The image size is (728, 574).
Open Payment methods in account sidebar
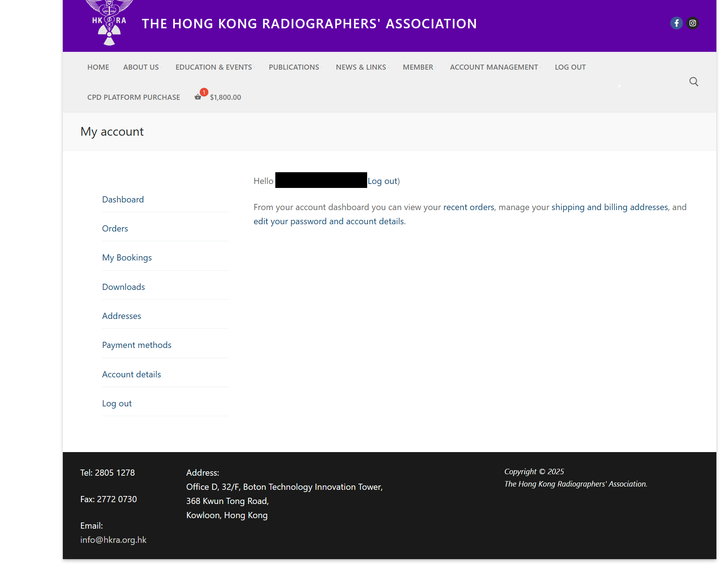click(137, 345)
